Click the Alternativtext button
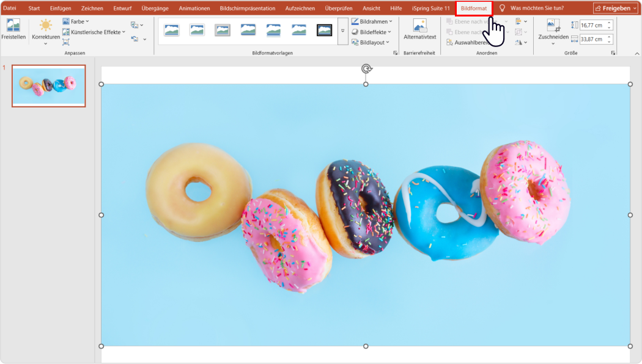The image size is (642, 364). click(419, 30)
